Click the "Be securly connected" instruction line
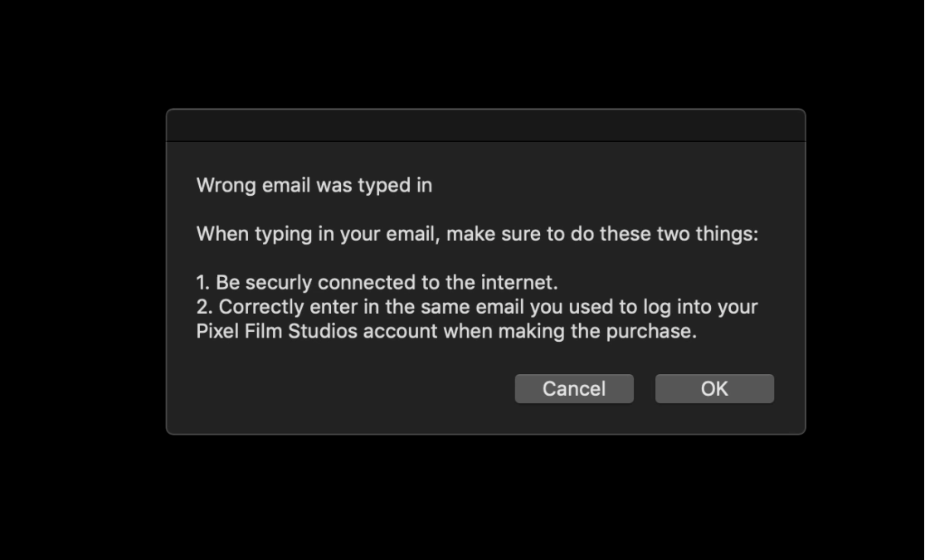The image size is (925, 560). 377,283
